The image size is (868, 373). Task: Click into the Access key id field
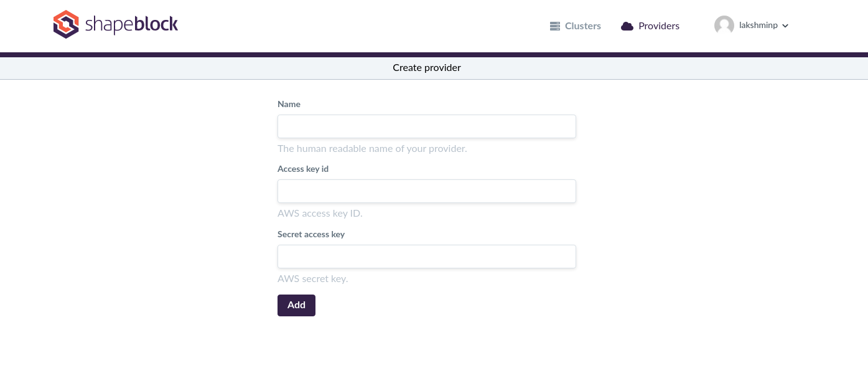pos(426,191)
